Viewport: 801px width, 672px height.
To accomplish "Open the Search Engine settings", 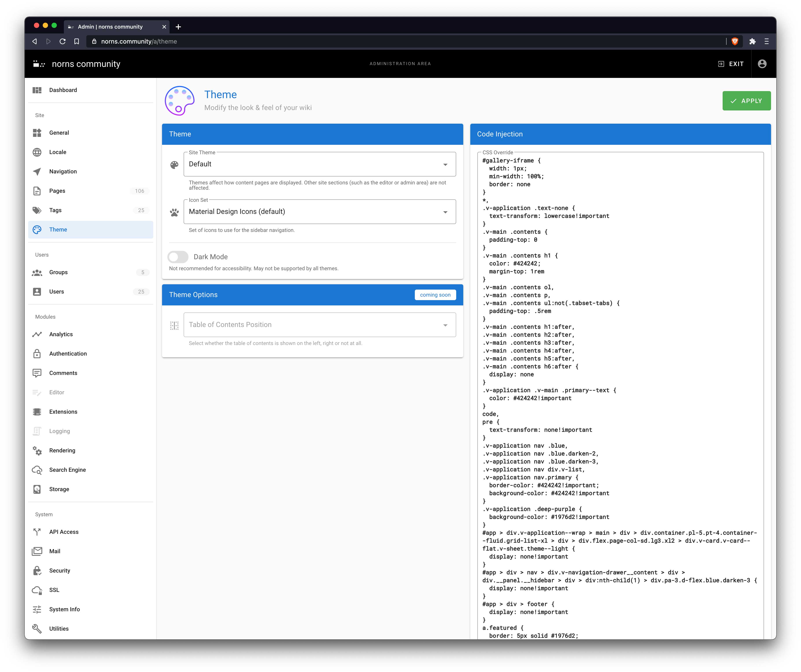I will click(91, 470).
